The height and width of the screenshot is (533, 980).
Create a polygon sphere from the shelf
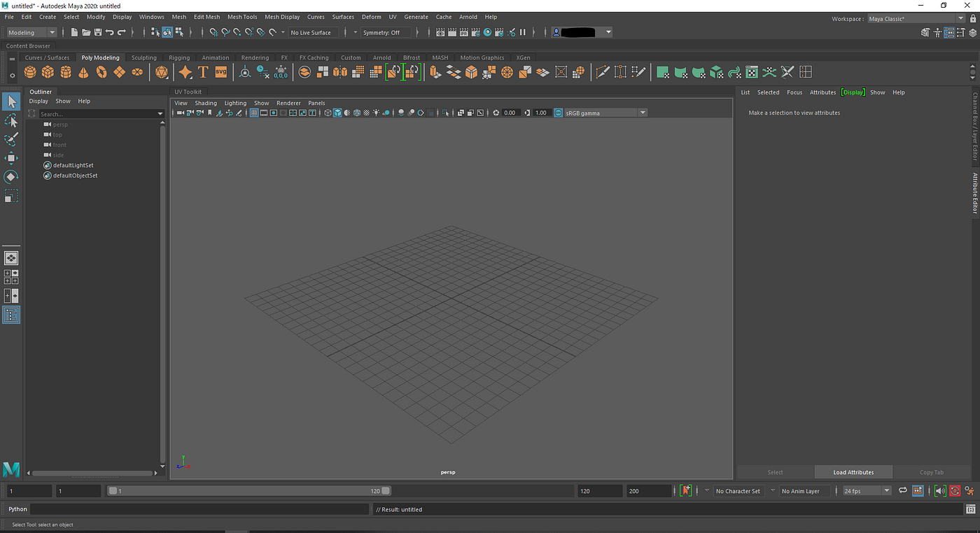(30, 72)
